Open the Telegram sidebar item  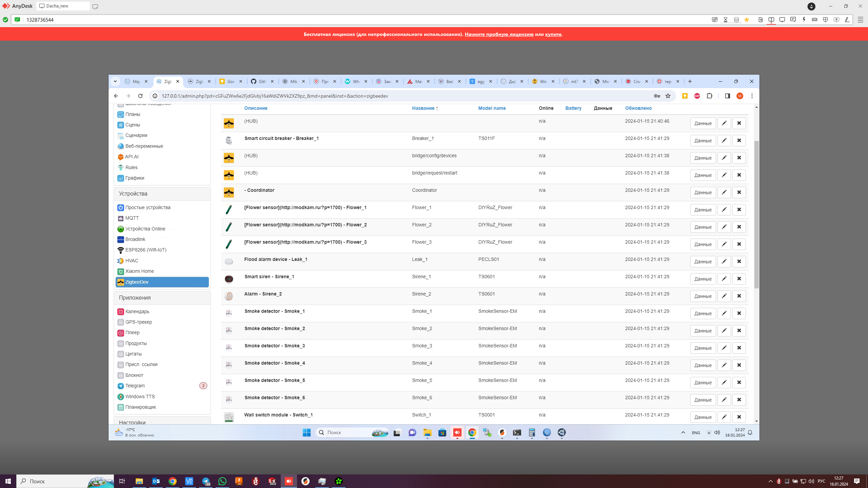coord(135,386)
